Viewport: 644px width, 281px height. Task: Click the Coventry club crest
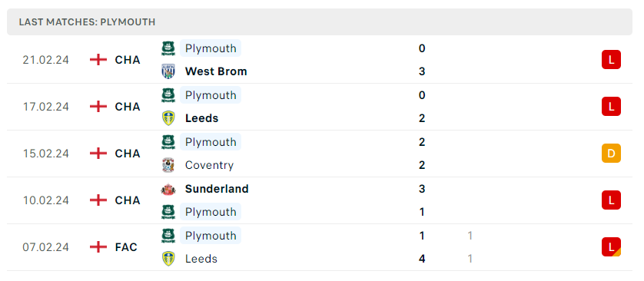pyautogui.click(x=168, y=165)
